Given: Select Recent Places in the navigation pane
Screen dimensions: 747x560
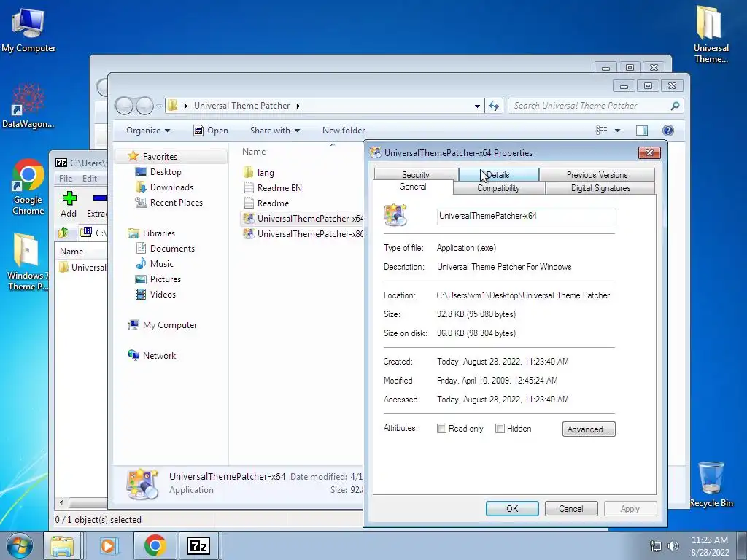Looking at the screenshot, I should click(x=169, y=203).
